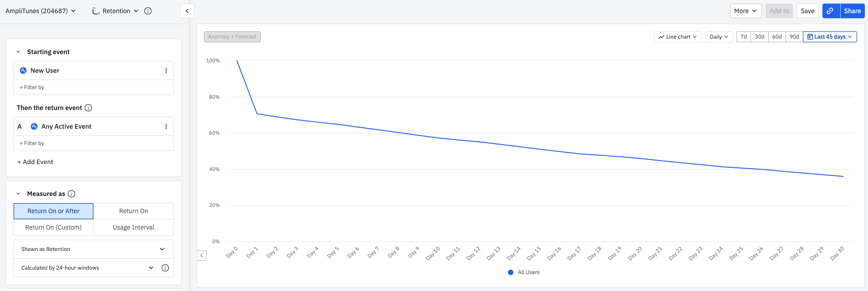Click info icon beside Measured as
Image resolution: width=868 pixels, height=291 pixels.
click(71, 194)
